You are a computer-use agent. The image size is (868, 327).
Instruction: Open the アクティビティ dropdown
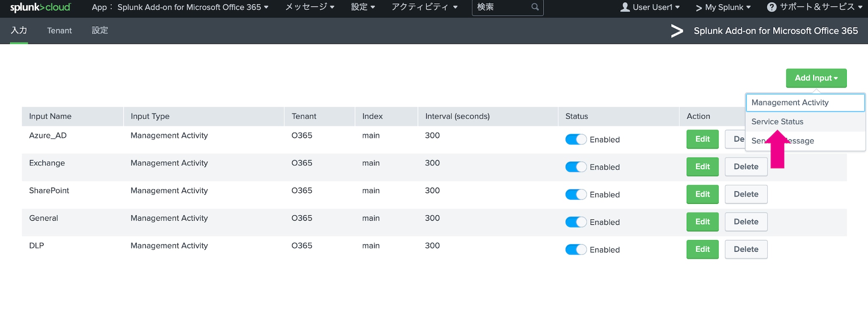(x=424, y=7)
